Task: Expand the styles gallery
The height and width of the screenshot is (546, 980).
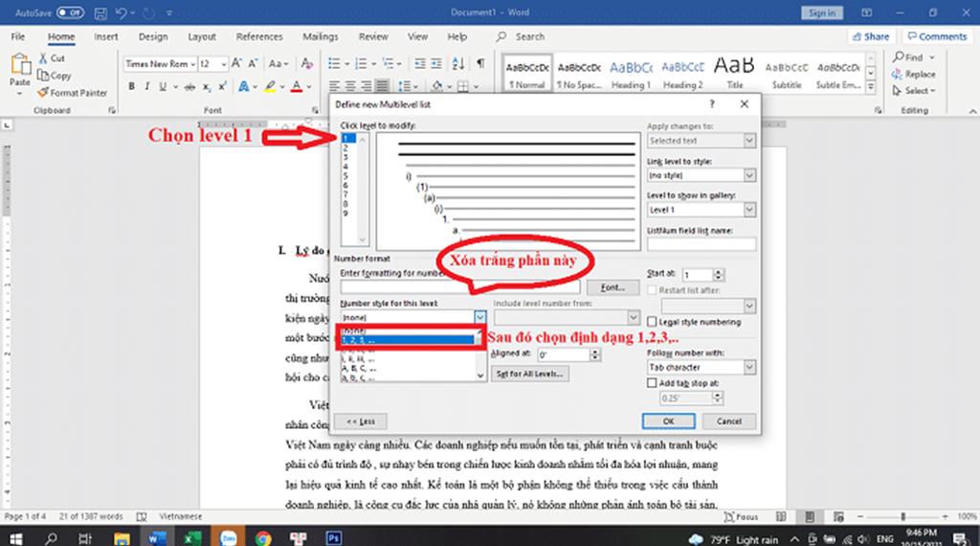Action: (871, 87)
